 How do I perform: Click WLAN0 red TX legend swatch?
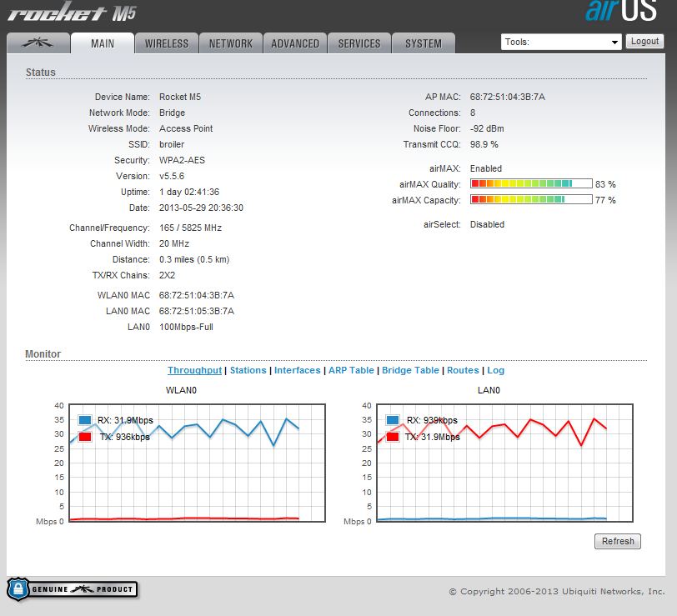[85, 437]
